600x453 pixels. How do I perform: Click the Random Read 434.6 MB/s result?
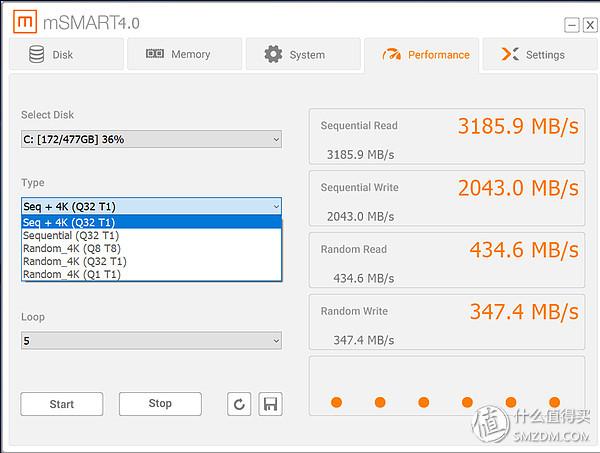[524, 250]
